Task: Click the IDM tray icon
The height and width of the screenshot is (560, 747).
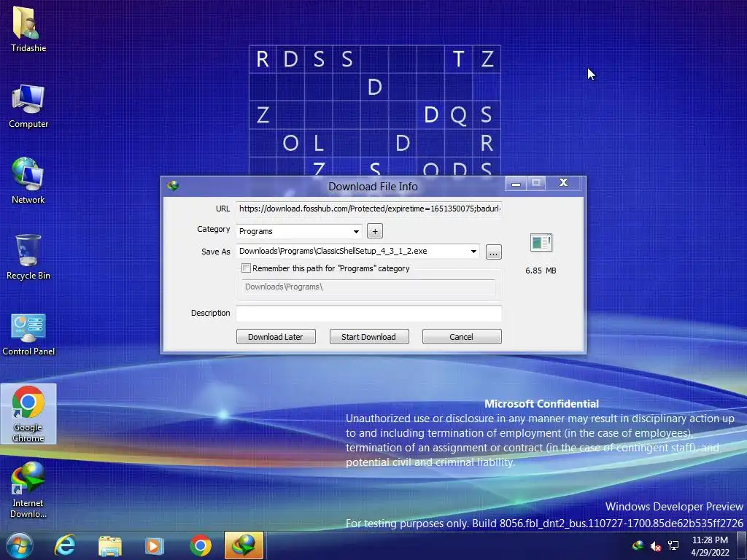Action: pyautogui.click(x=638, y=545)
